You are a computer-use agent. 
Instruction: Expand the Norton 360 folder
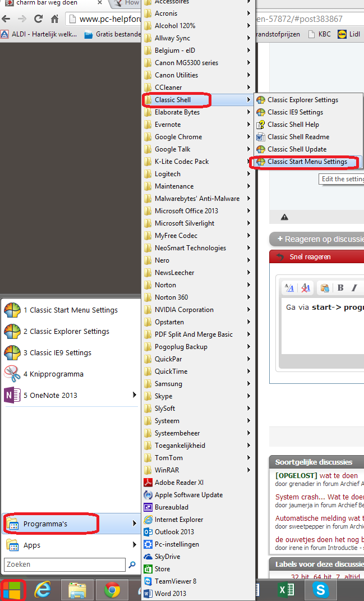(x=198, y=297)
